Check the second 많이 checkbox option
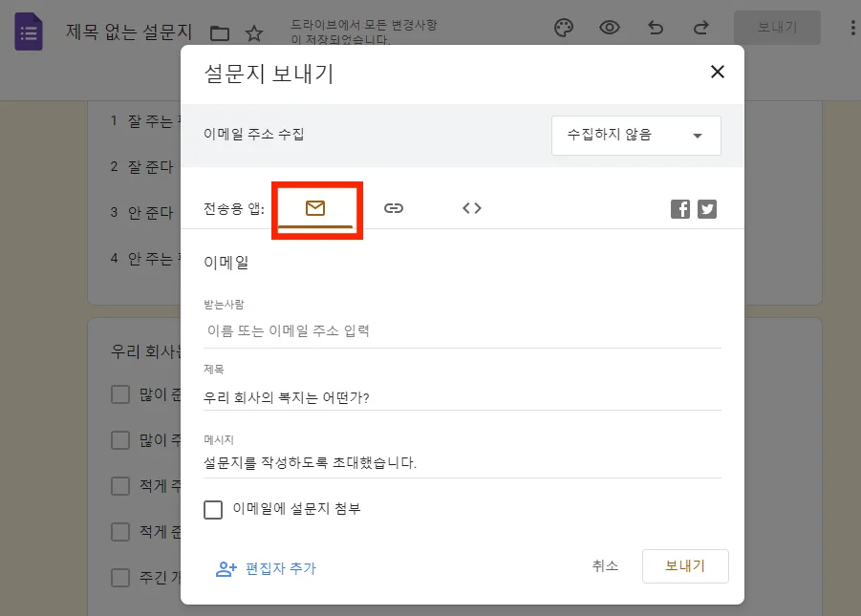The width and height of the screenshot is (861, 616). point(120,440)
